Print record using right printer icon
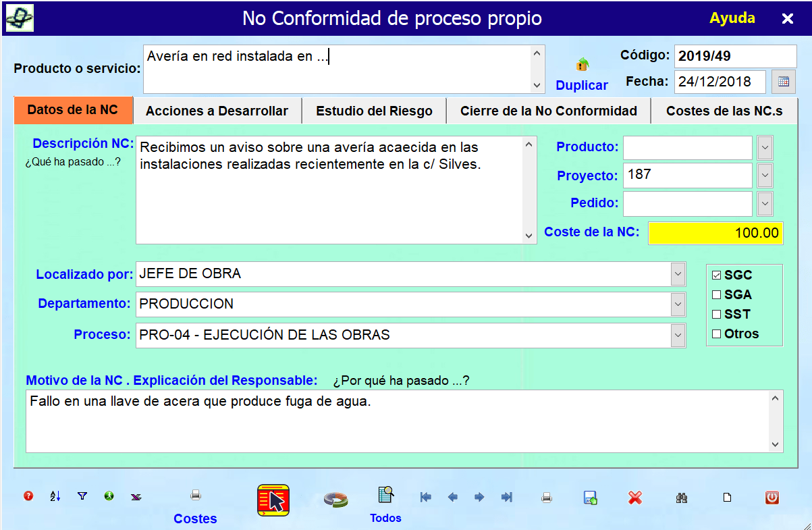This screenshot has width=812, height=530. [x=547, y=498]
